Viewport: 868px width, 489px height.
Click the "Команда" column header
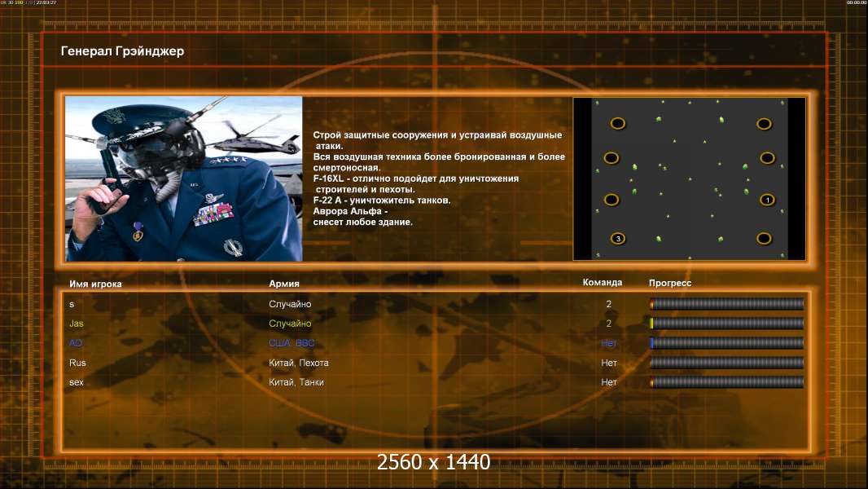(x=603, y=283)
